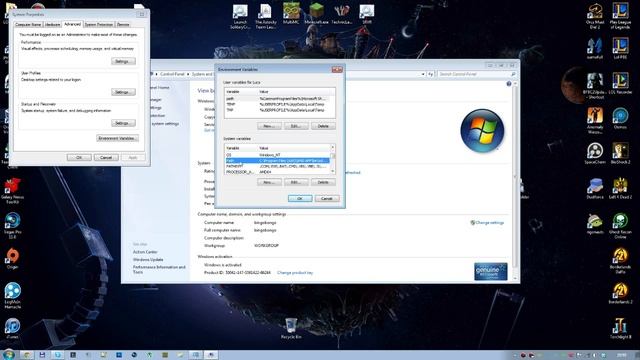Click the Control Panel window vertical scrollbar
640x360 pixels.
(x=516, y=180)
